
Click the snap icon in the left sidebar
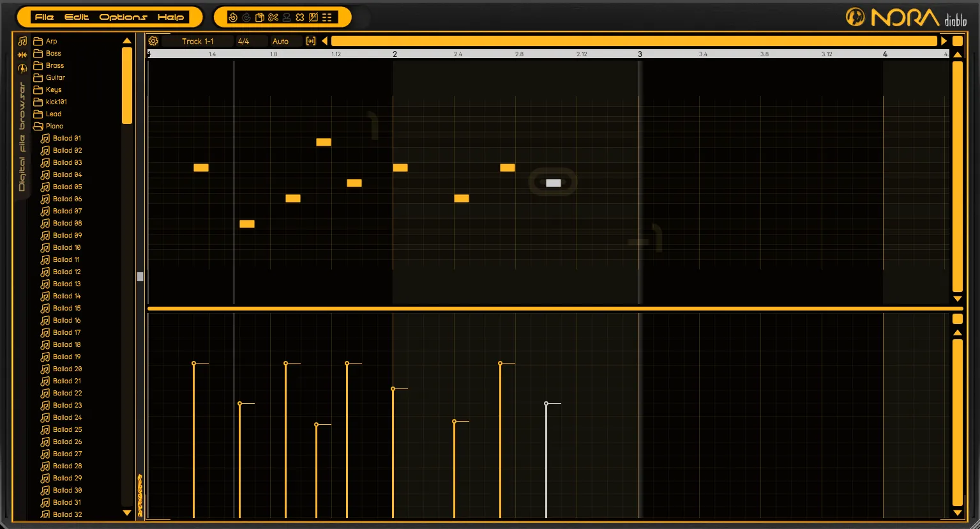[22, 55]
